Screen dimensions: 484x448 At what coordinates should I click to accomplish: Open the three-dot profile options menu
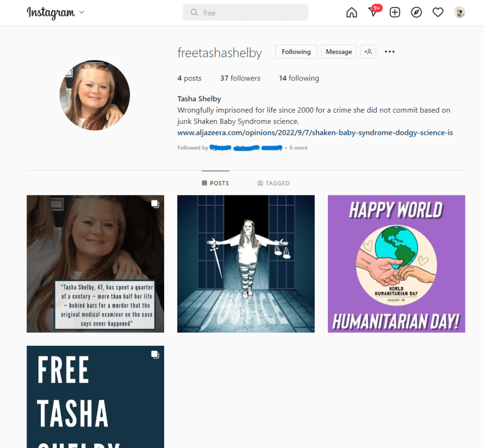pos(389,52)
